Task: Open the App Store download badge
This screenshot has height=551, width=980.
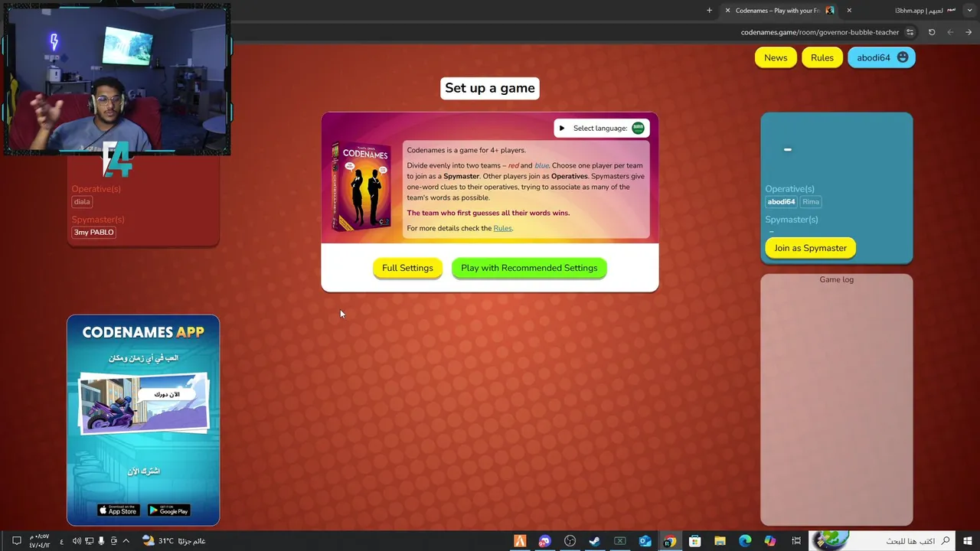Action: [118, 510]
